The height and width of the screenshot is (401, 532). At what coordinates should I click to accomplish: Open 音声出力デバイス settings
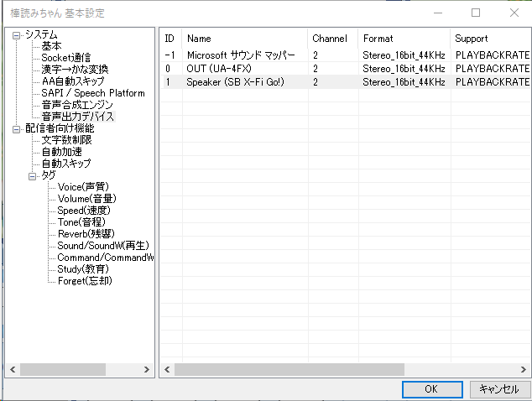click(x=77, y=117)
